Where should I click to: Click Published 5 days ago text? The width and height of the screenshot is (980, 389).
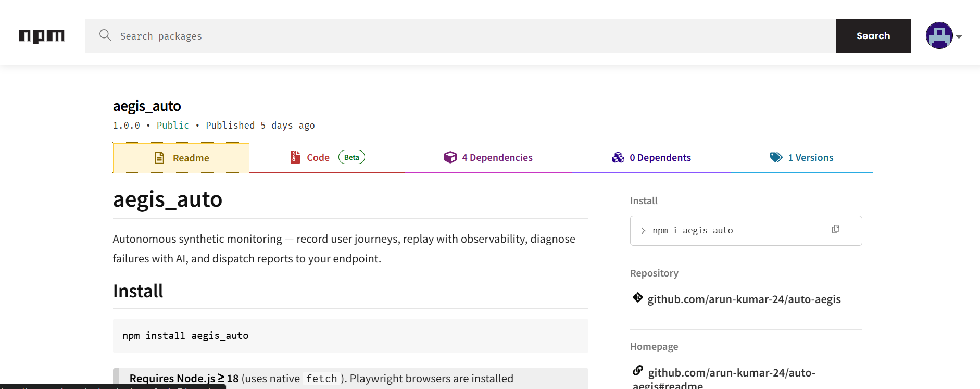click(x=260, y=126)
